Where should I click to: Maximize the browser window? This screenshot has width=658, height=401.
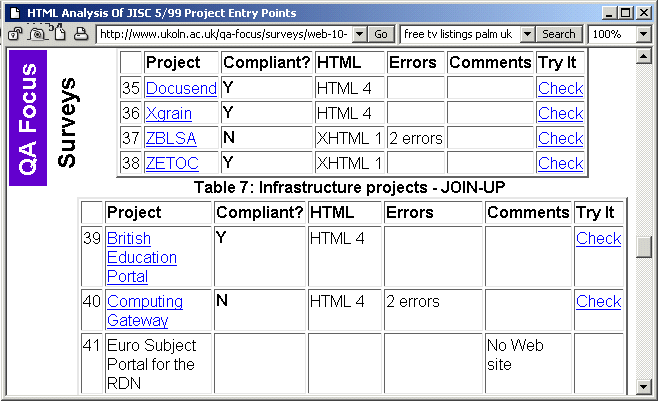click(x=626, y=13)
